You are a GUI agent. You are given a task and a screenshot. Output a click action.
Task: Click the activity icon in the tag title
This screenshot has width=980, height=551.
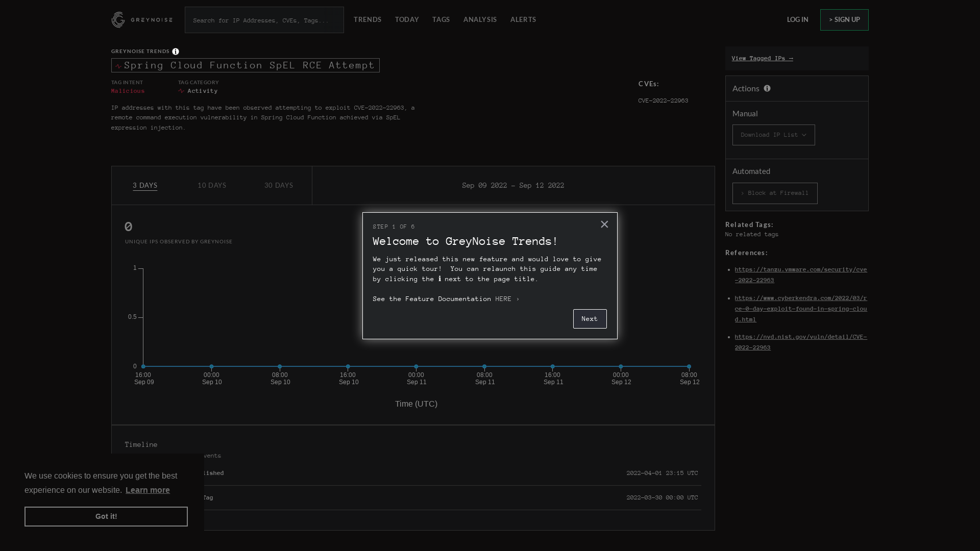click(118, 66)
